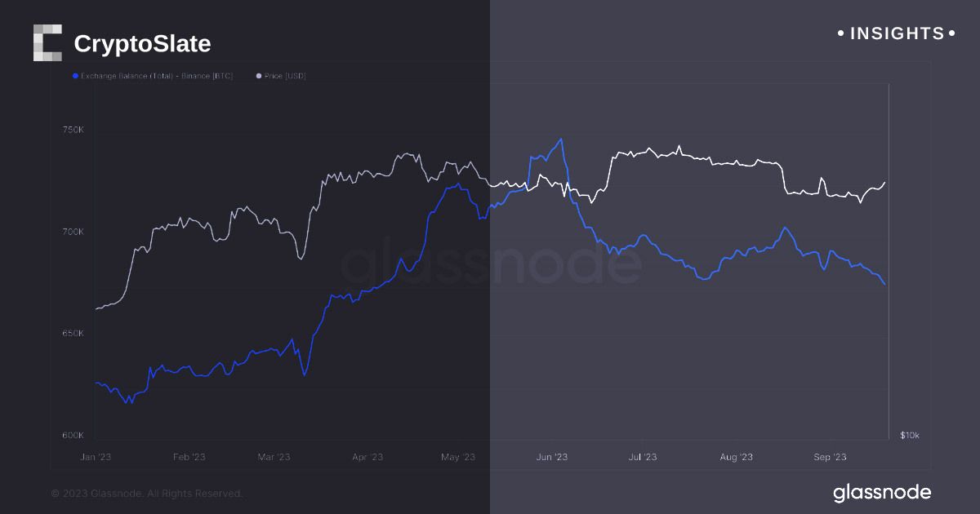Toggle the Price [USD] series label
Screen dimensions: 980x514
[285, 76]
